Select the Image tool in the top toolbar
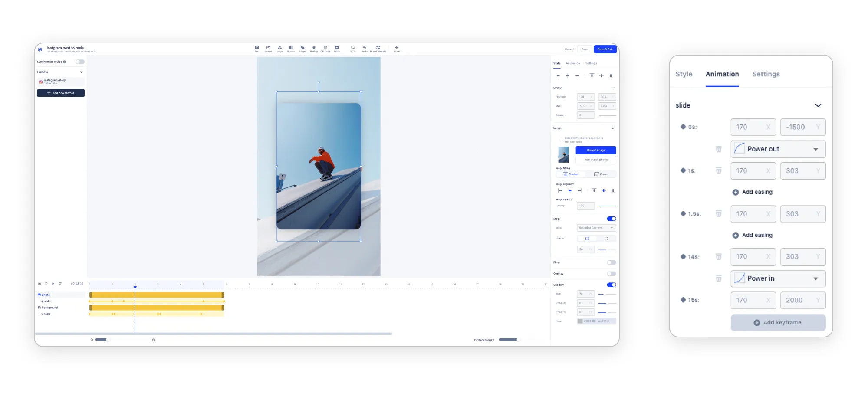868x393 pixels. [x=268, y=49]
